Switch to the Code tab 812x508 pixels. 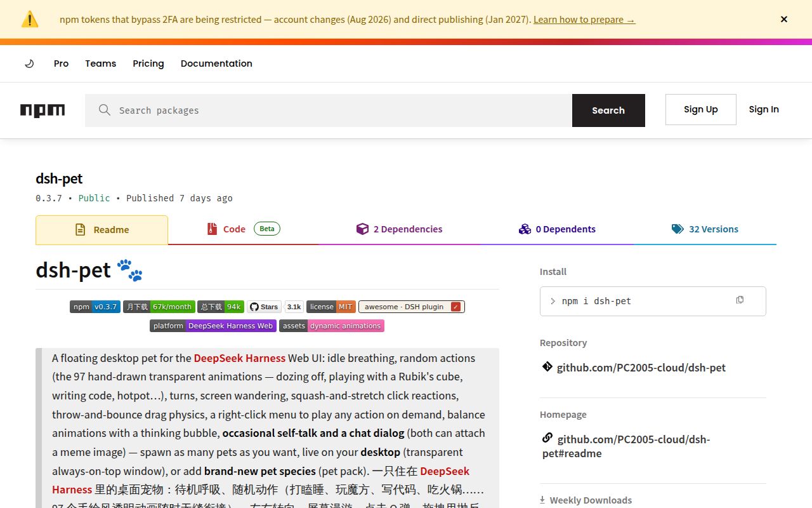(244, 229)
